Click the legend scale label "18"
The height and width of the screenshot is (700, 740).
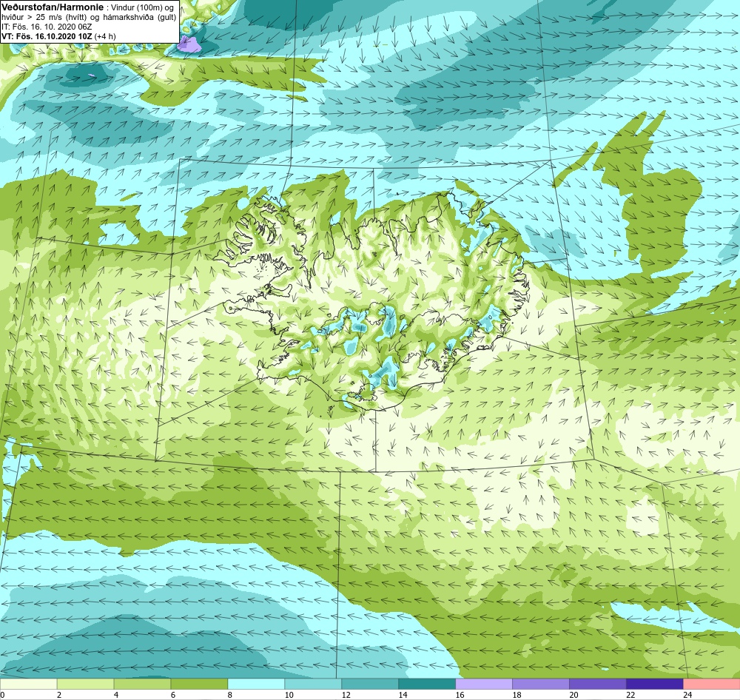point(517,695)
